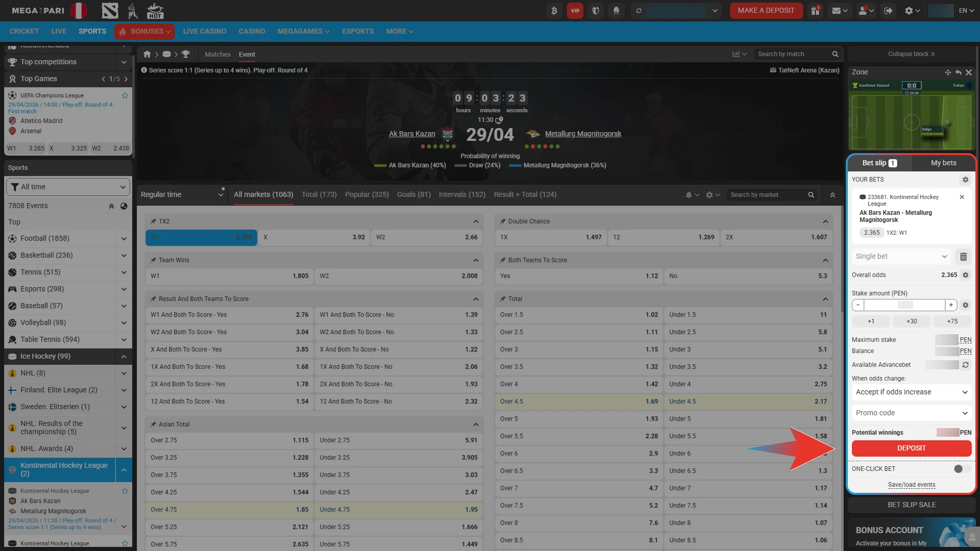The image size is (980, 551).
Task: Open the user profile icon
Action: 866,11
